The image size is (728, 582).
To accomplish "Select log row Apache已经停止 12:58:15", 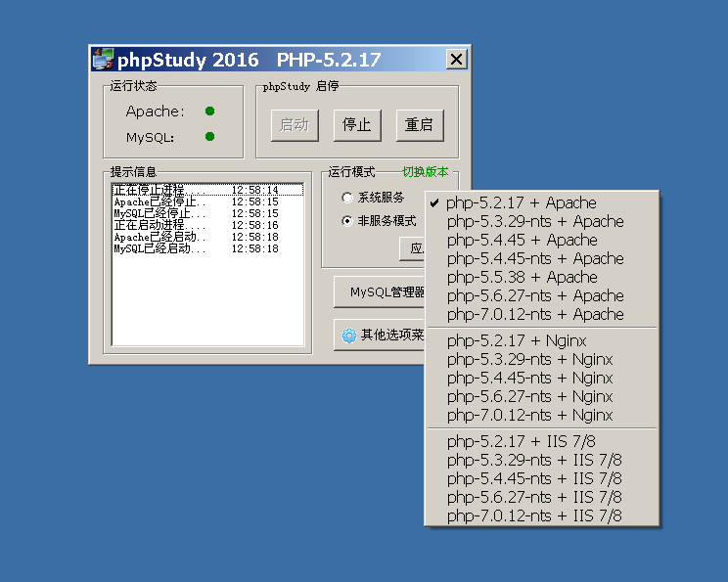I will (208, 201).
